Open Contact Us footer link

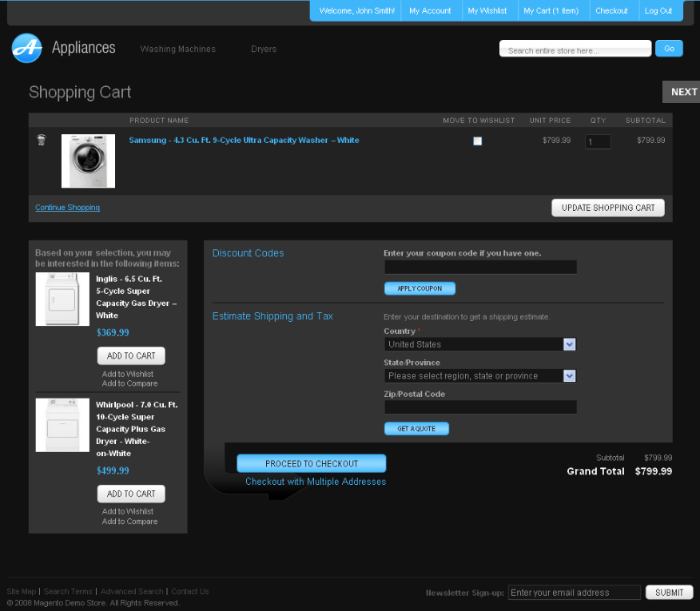click(x=190, y=591)
